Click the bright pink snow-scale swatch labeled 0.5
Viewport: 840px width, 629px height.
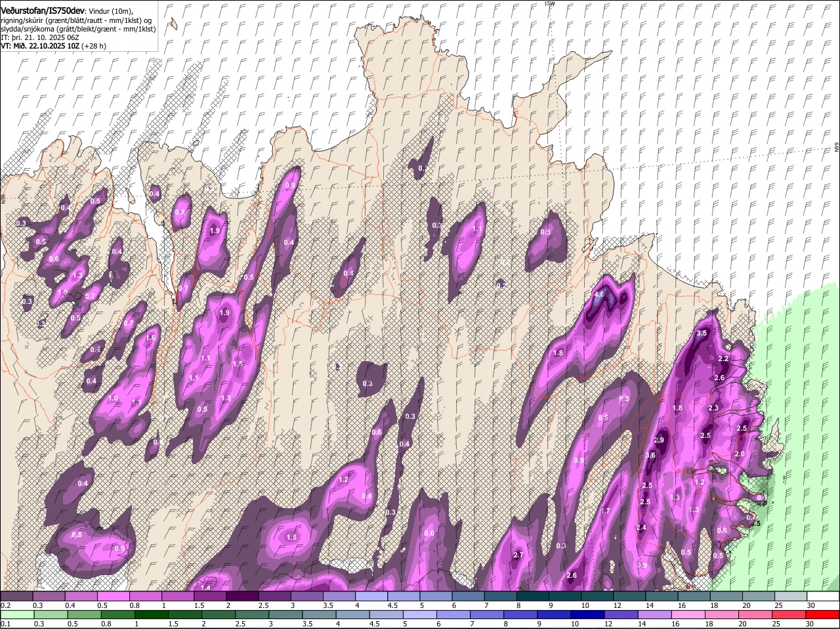pos(114,596)
